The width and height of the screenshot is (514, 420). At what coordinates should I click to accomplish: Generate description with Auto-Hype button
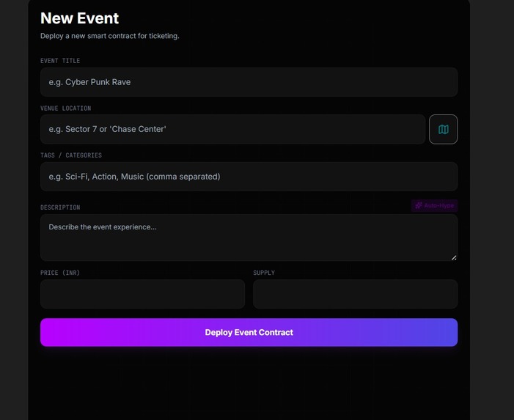[434, 205]
